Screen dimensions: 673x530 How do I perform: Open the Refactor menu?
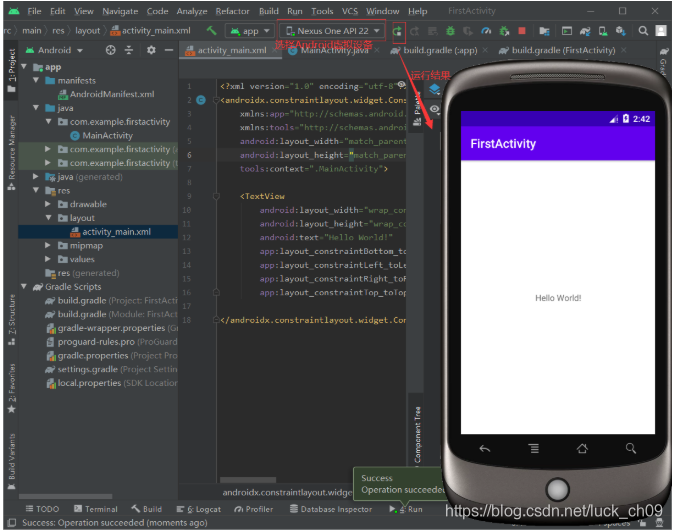[x=232, y=11]
